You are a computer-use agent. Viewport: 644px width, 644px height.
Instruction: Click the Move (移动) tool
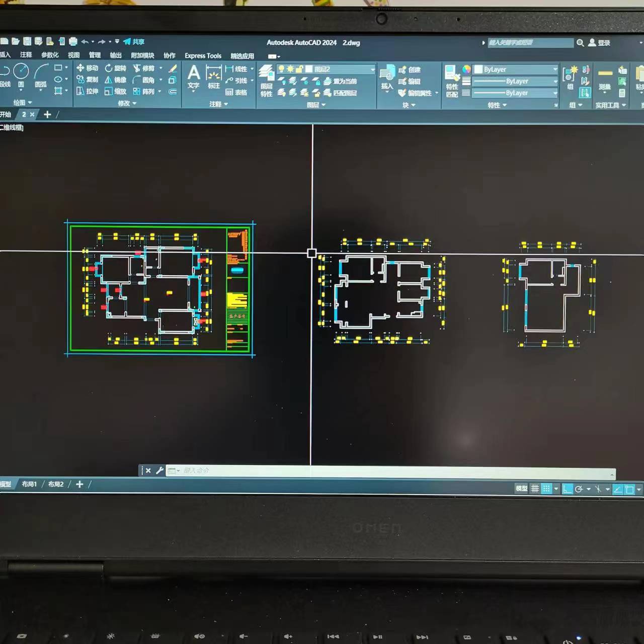coord(87,68)
